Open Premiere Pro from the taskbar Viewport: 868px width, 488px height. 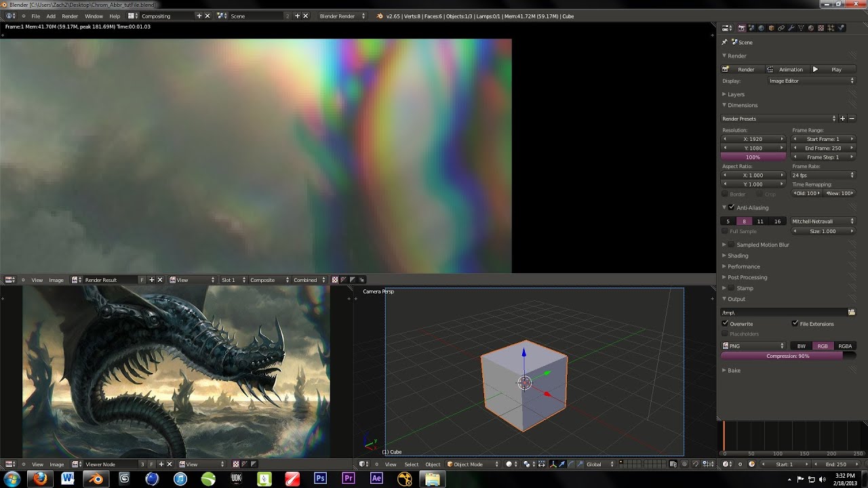pyautogui.click(x=349, y=479)
